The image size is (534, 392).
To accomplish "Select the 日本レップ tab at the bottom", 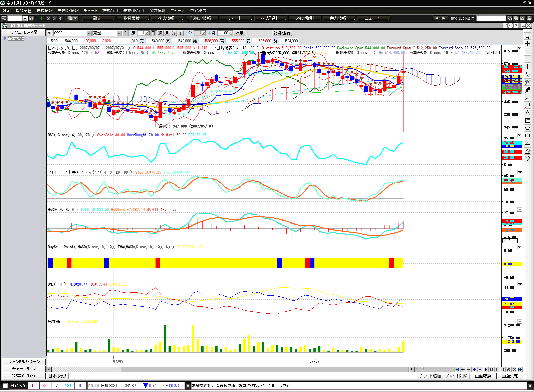I will point(57,376).
